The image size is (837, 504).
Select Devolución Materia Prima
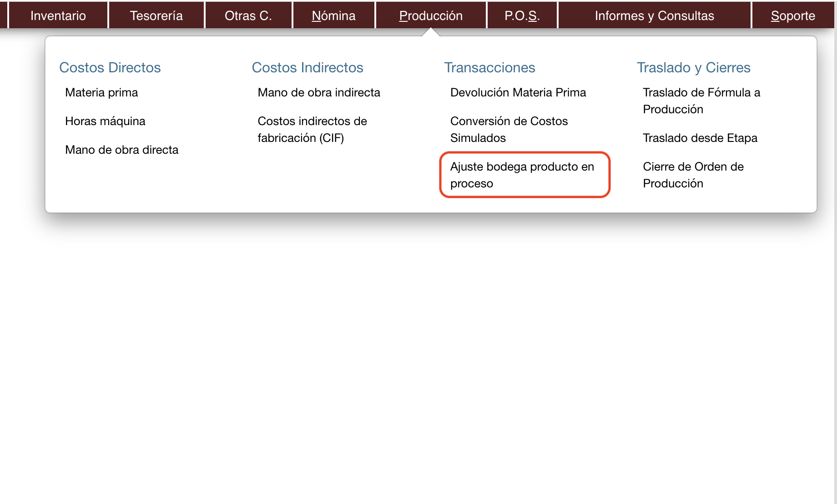point(518,92)
